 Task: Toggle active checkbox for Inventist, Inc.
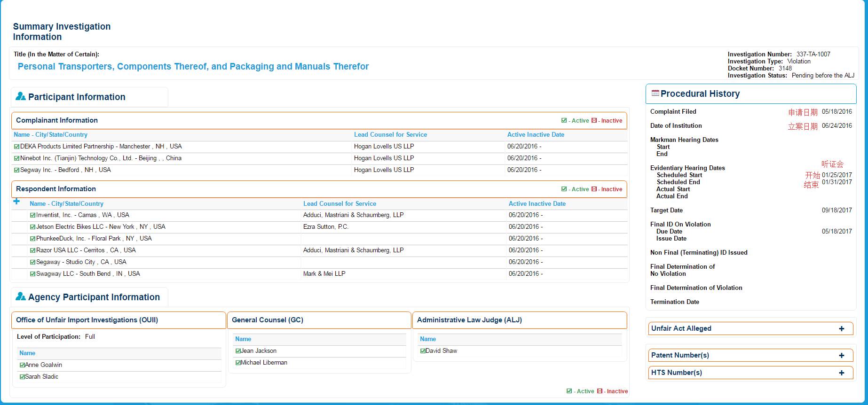coord(33,215)
